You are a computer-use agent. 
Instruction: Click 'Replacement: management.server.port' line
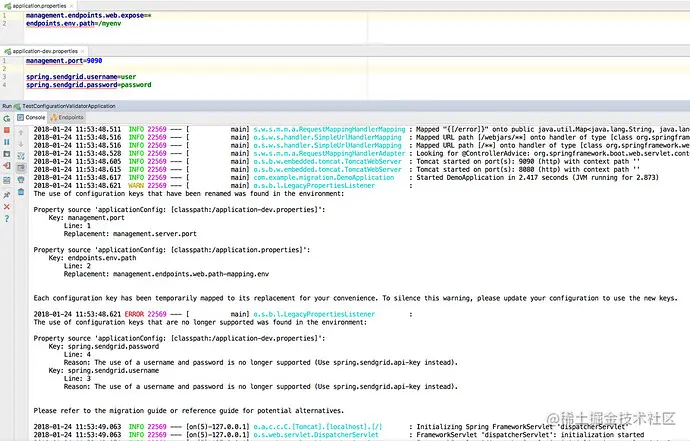click(130, 234)
